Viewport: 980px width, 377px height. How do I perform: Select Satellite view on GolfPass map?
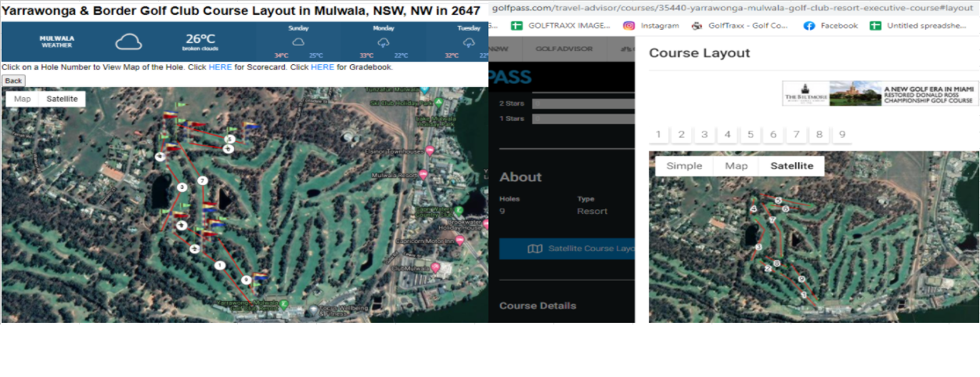[791, 166]
